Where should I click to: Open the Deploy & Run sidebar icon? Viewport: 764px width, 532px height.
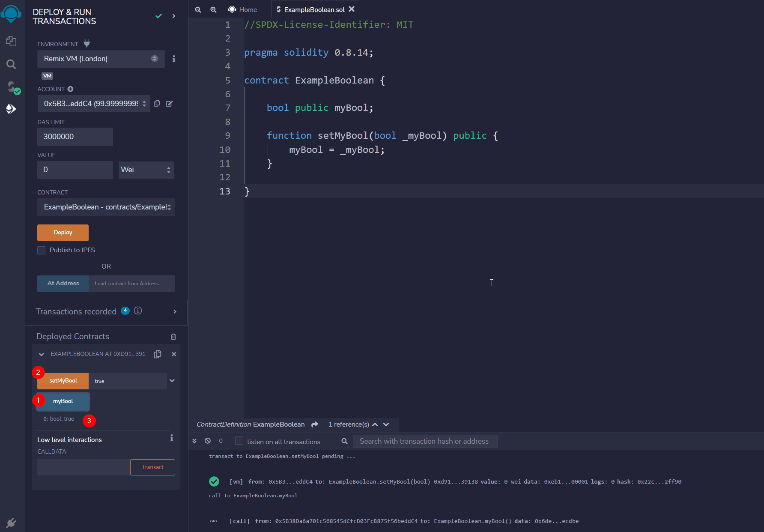click(11, 109)
